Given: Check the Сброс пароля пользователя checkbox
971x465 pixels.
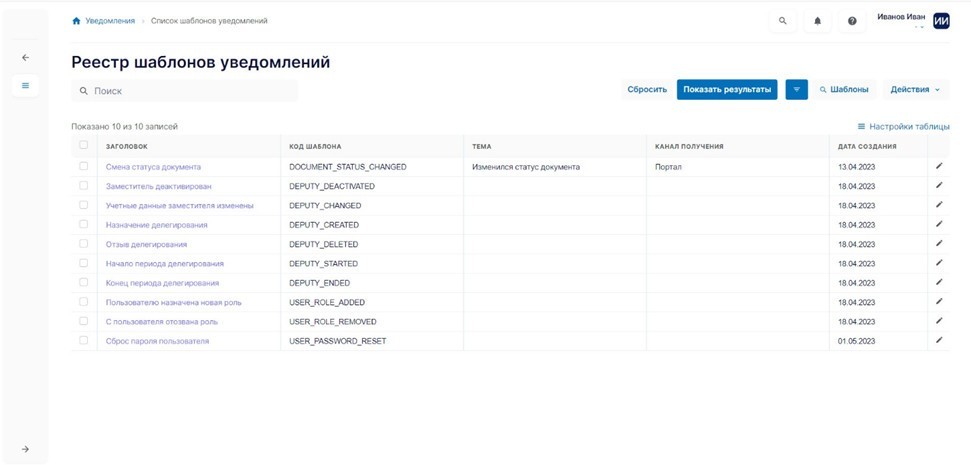Looking at the screenshot, I should (84, 340).
